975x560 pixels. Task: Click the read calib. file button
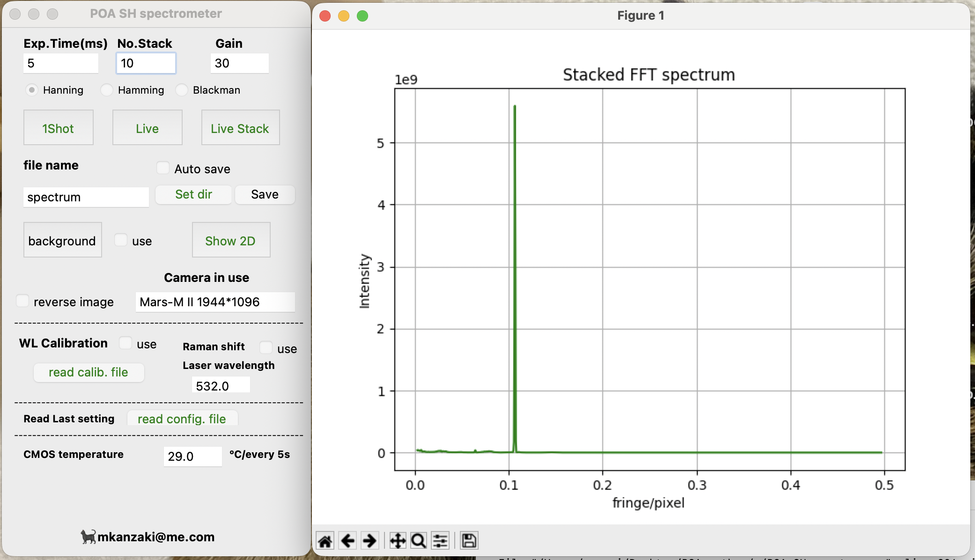(x=89, y=372)
